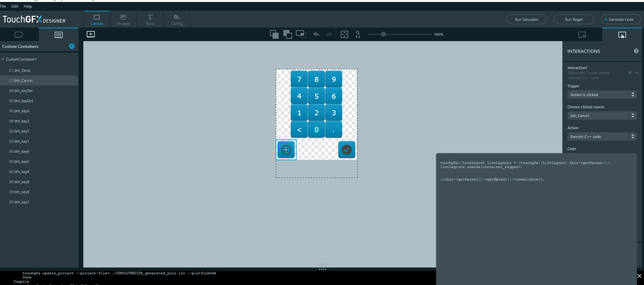644x285 pixels.
Task: Select btn_Cancel in the tree
Action: pos(39,81)
